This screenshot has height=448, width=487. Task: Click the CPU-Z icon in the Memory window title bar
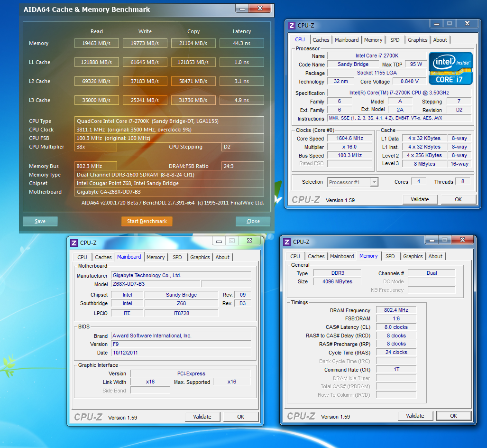tap(287, 242)
